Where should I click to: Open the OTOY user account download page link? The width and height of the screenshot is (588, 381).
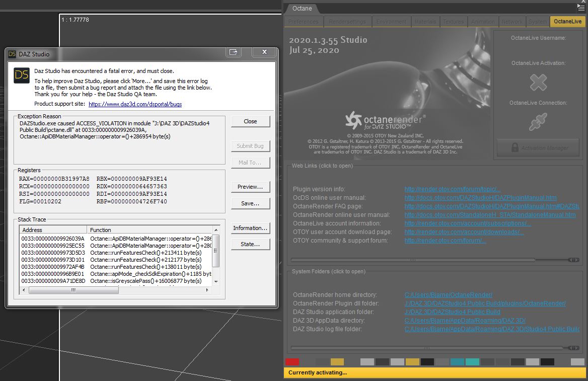pos(464,232)
